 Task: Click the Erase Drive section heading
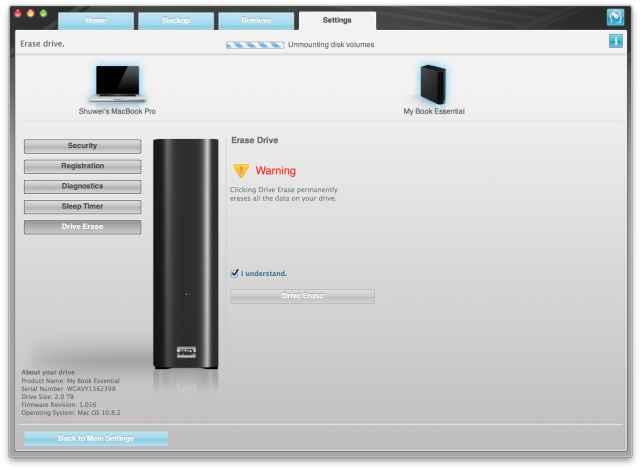(x=255, y=140)
